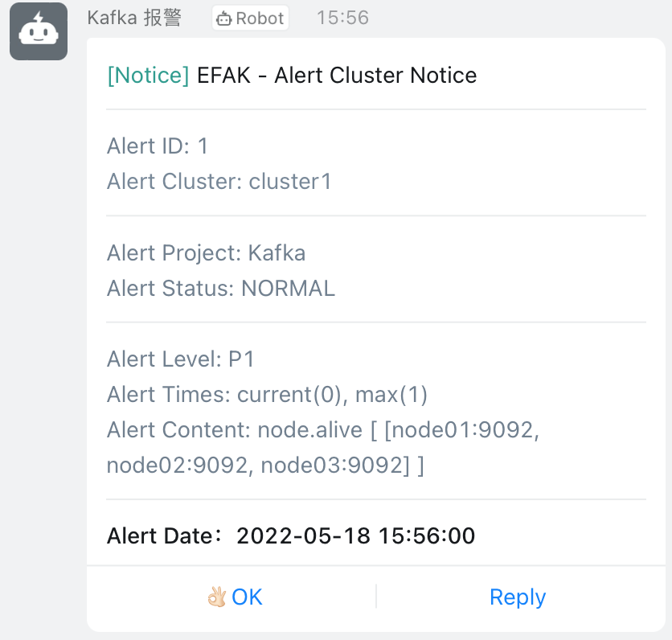Screen dimensions: 672x640
Task: Select the Alert ID: 1 line
Action: click(158, 146)
